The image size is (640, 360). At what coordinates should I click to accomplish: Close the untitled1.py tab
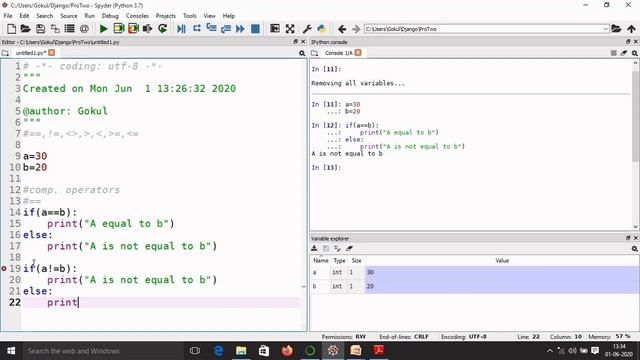[51, 53]
